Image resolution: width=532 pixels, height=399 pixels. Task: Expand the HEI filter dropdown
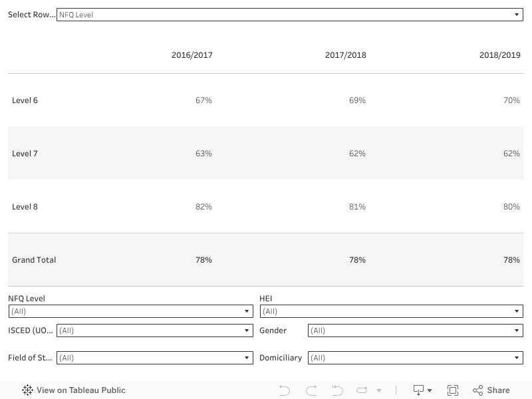(391, 311)
